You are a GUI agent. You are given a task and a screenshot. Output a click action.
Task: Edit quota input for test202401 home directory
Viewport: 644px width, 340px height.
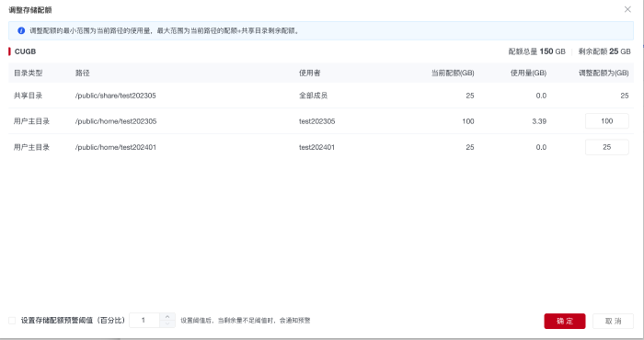pos(606,147)
